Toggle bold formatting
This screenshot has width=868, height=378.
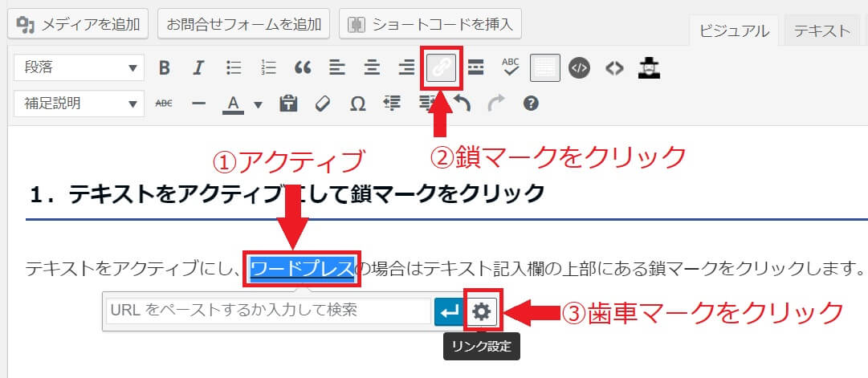tap(164, 68)
